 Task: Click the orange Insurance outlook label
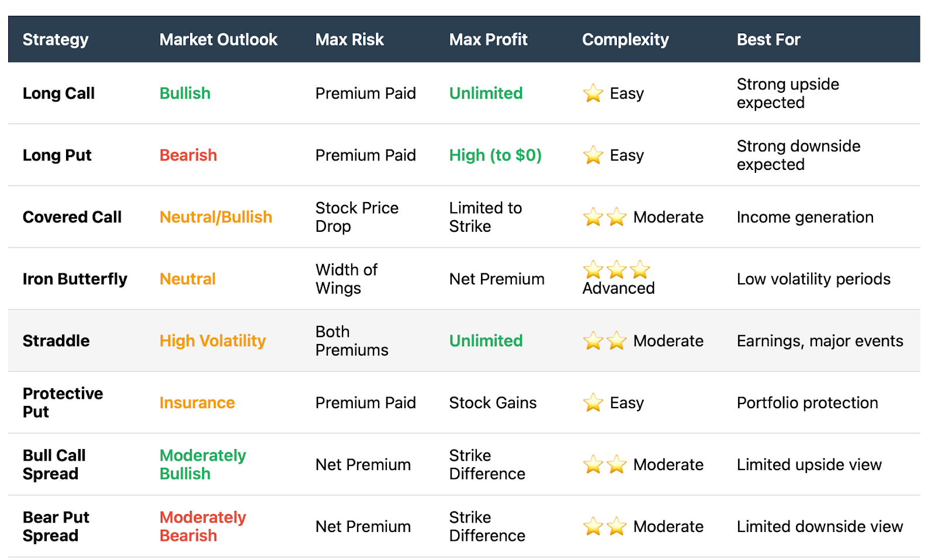(197, 403)
